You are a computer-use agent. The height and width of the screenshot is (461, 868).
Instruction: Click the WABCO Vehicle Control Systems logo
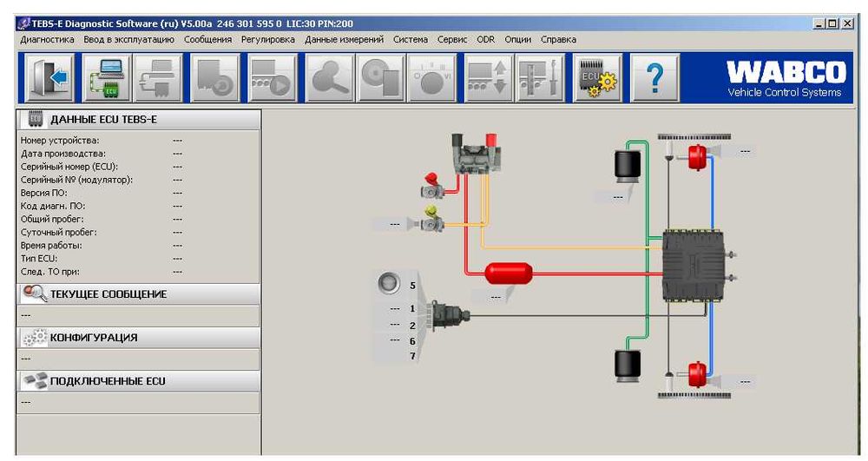click(x=786, y=79)
